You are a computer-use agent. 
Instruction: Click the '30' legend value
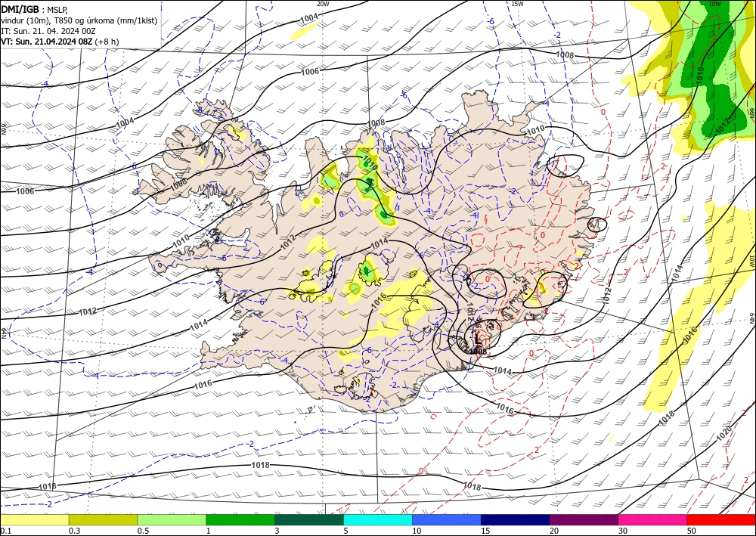[x=624, y=531]
